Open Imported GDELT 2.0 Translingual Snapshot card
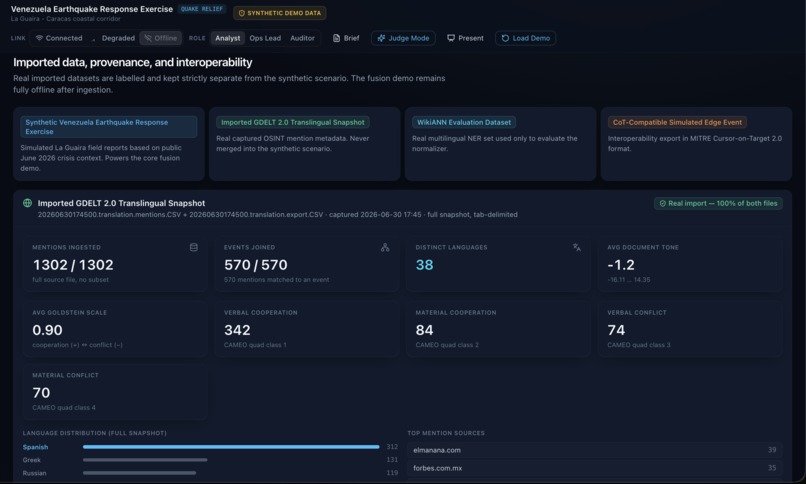 tap(304, 144)
